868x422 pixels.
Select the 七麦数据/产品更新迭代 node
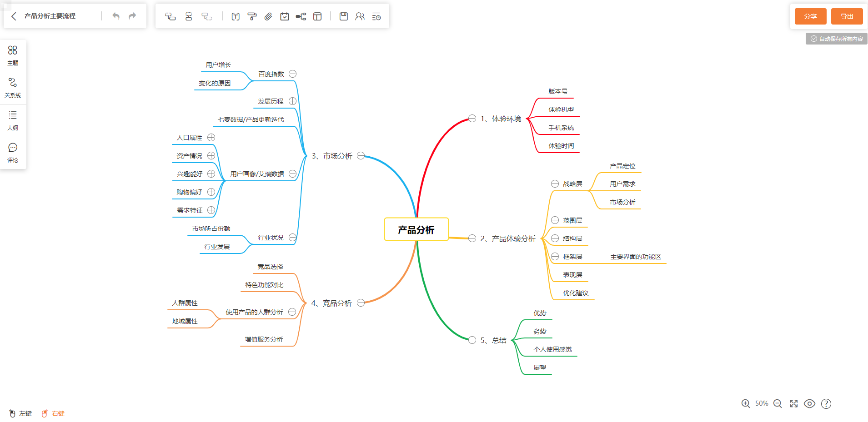pyautogui.click(x=251, y=119)
